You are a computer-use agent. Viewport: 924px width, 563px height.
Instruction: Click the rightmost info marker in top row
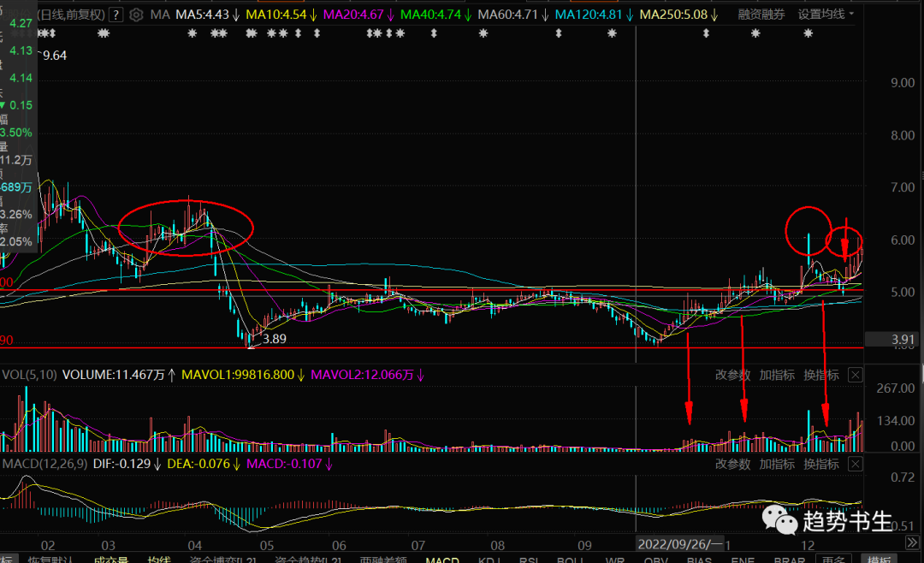808,33
